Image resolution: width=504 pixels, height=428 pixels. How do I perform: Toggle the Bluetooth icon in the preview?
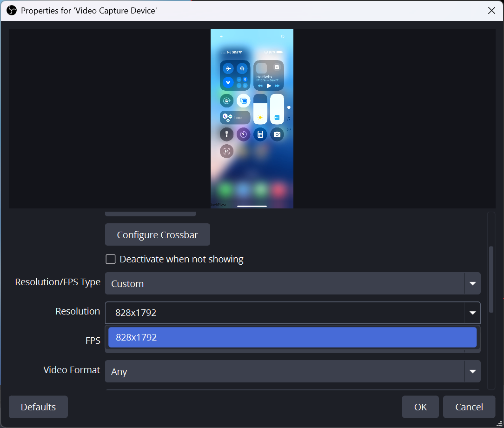pyautogui.click(x=245, y=80)
